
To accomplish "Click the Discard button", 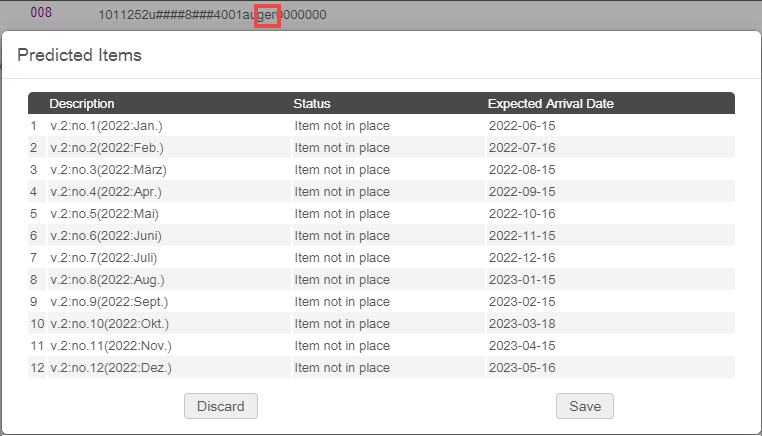I will [221, 405].
